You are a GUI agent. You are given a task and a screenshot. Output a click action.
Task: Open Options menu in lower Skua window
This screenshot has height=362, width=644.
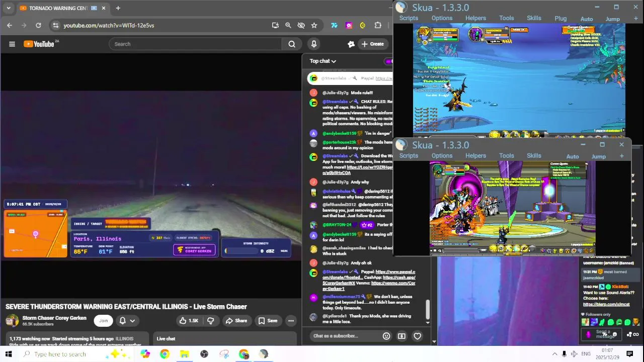(442, 156)
